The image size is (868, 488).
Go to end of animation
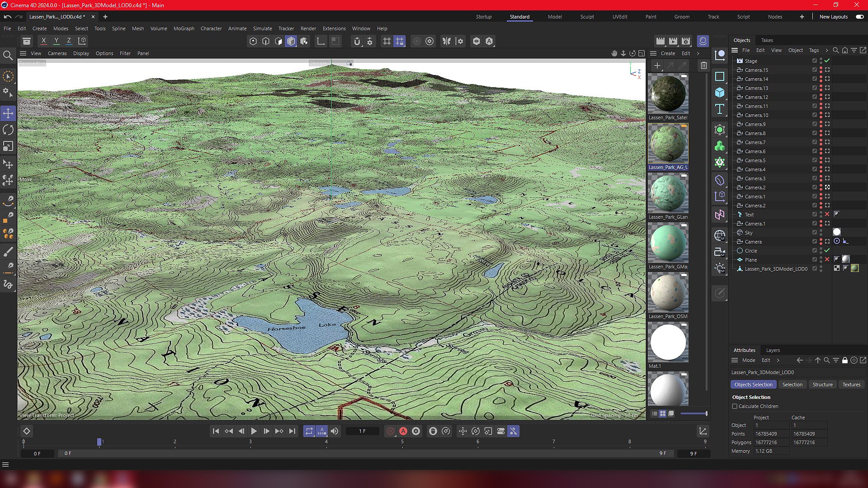click(292, 431)
